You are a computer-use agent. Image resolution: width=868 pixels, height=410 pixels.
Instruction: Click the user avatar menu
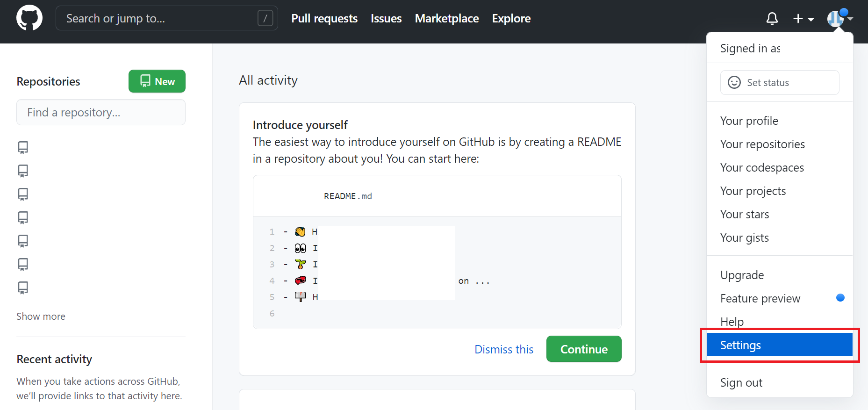click(x=840, y=18)
